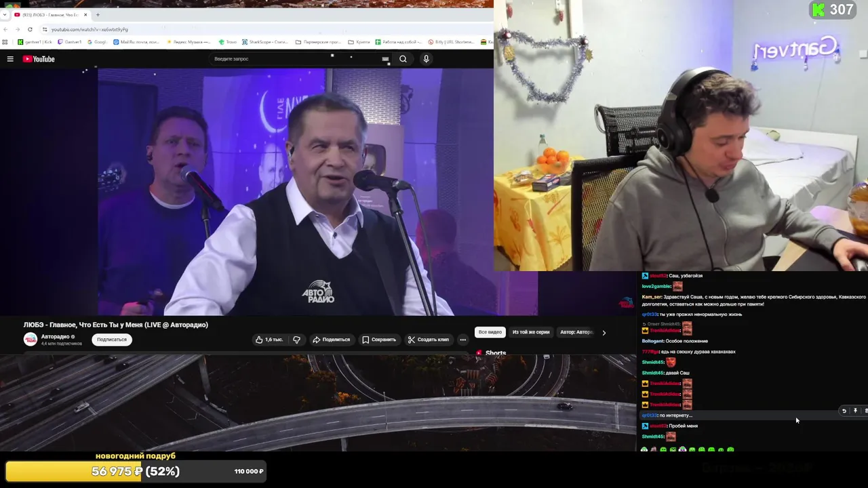Show more filter chips with right arrow
This screenshot has height=488, width=868.
point(604,333)
